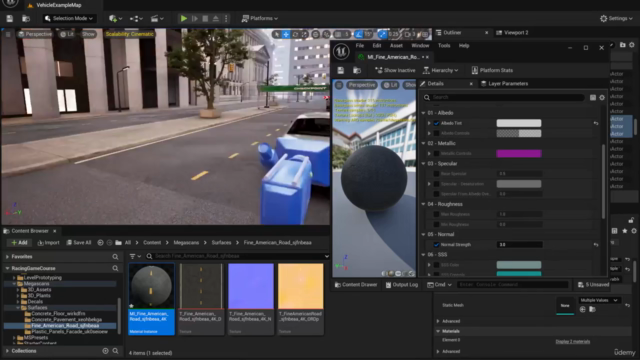Screen dimensions: 640x360
Task: Toggle Details property matrix grid icon
Action: click(593, 98)
